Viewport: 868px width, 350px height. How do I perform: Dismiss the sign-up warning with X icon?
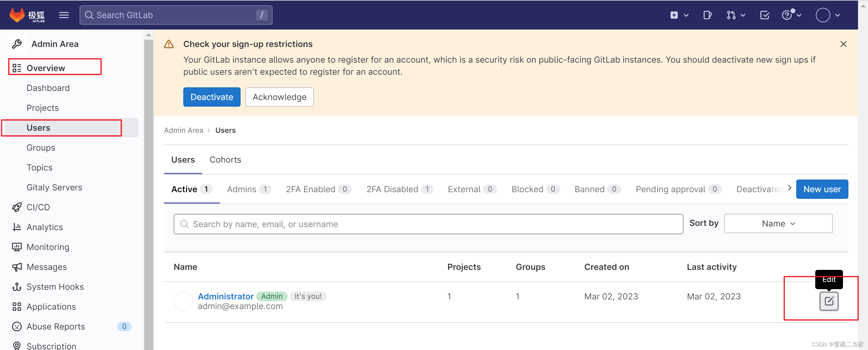pyautogui.click(x=843, y=44)
